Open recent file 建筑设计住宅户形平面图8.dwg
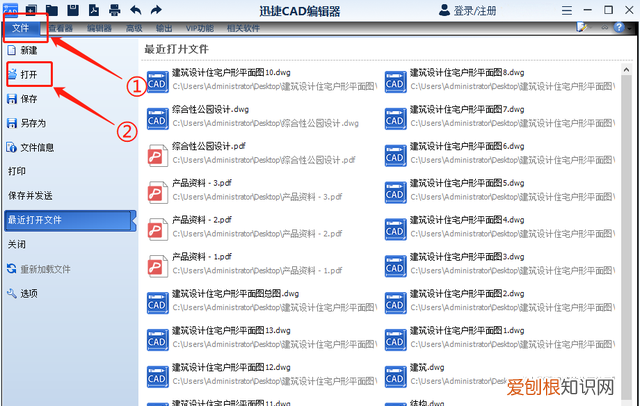Screen dimensions: 640x406 (500, 80)
